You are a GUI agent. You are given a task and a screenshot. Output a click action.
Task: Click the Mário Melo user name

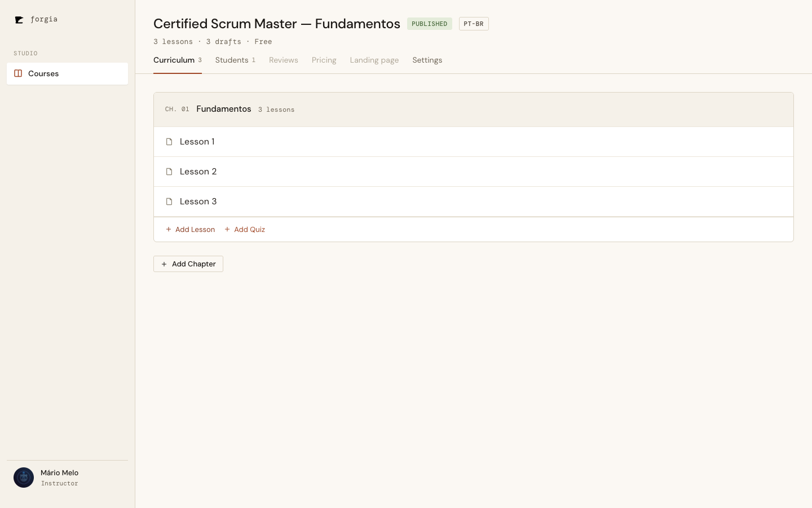pyautogui.click(x=60, y=473)
